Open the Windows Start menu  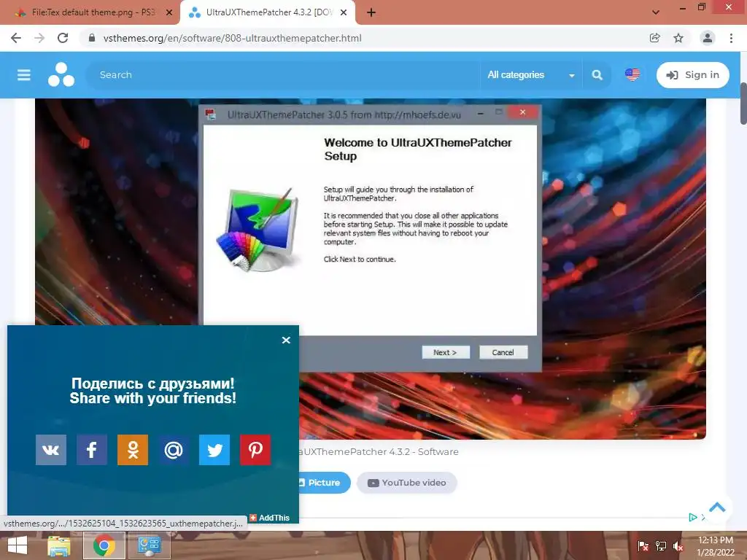(x=18, y=545)
